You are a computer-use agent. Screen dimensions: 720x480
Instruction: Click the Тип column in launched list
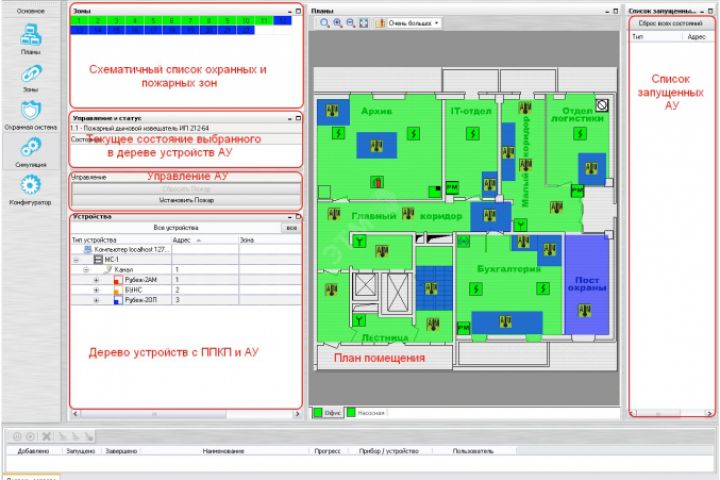click(656, 36)
